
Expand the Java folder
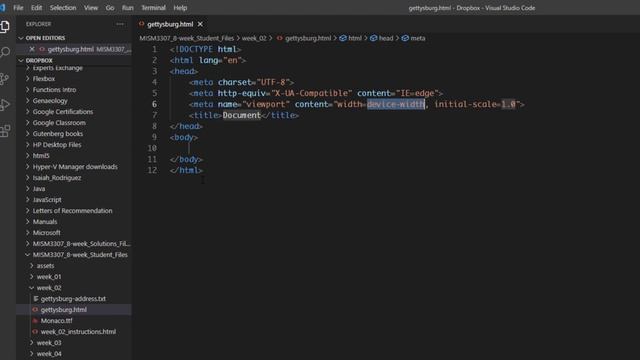[39, 189]
